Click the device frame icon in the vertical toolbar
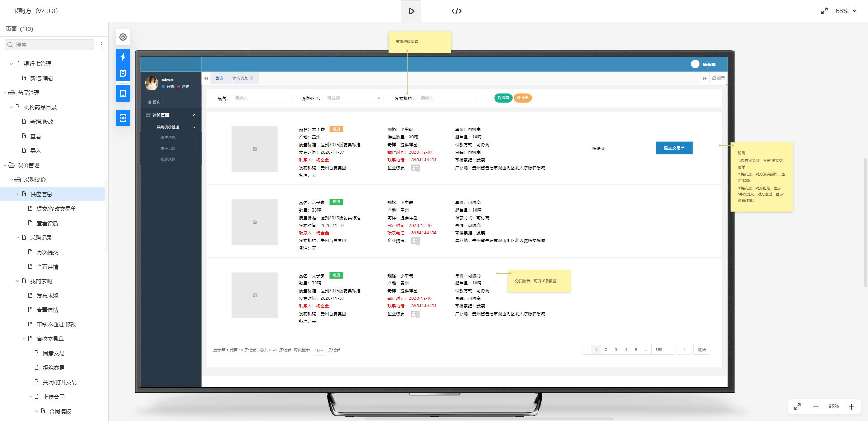 click(123, 94)
